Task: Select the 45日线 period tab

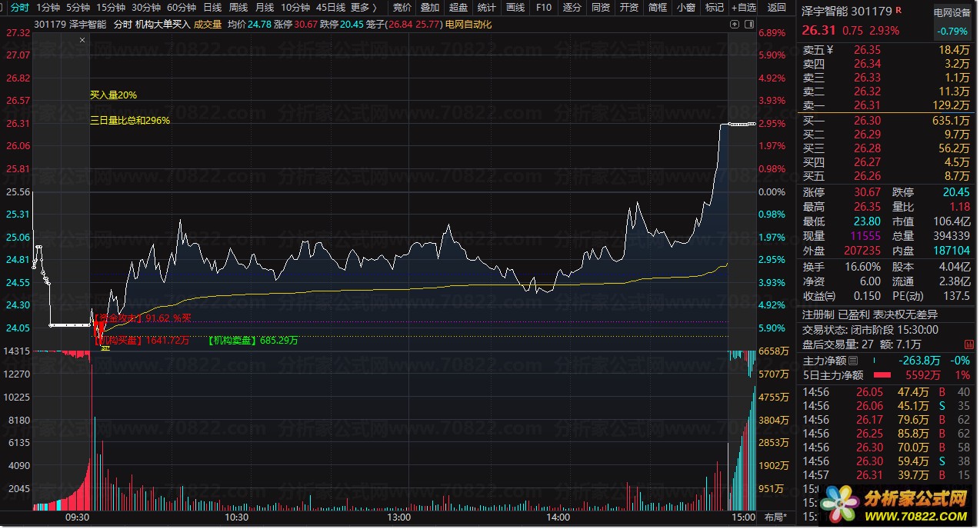Action: pos(331,8)
